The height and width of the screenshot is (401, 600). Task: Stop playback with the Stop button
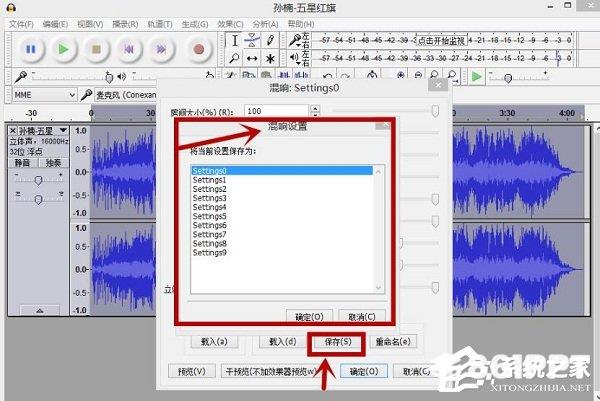tap(96, 49)
